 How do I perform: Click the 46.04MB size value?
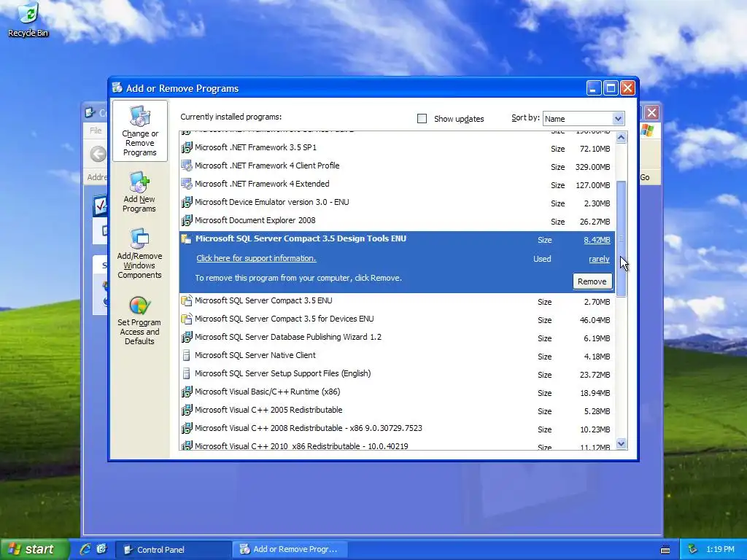click(x=595, y=320)
